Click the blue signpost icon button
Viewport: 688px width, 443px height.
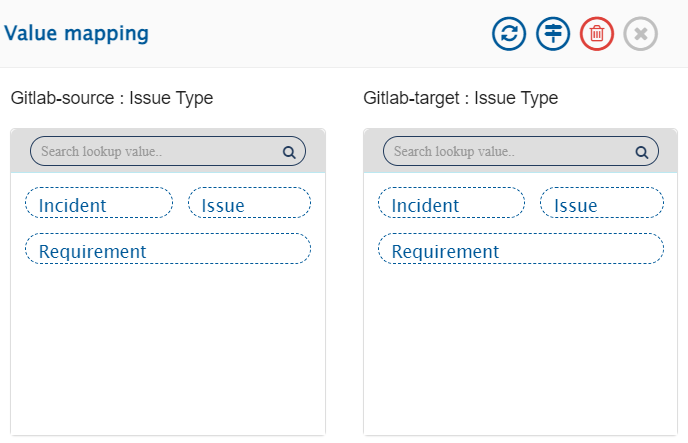[553, 34]
